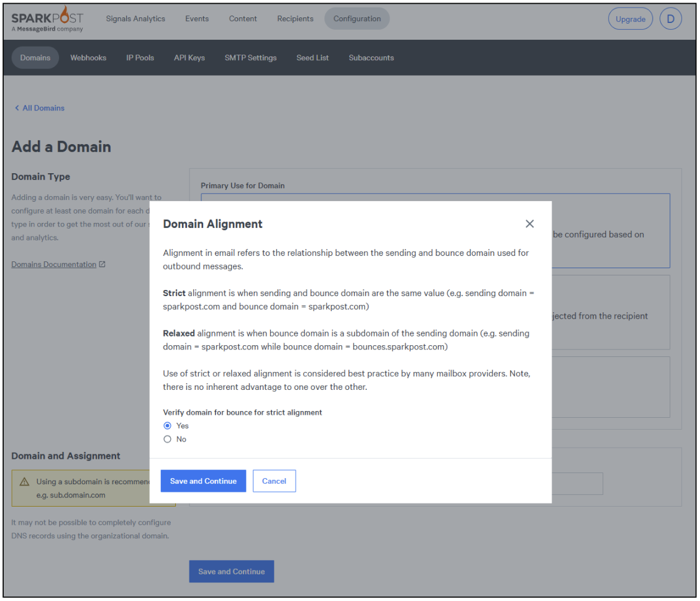700x601 pixels.
Task: Cancel the Domain Alignment dialog
Action: (274, 481)
